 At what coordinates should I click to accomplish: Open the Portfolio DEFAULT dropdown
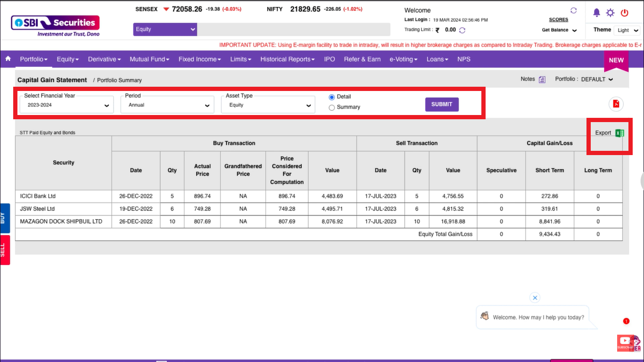click(x=597, y=79)
